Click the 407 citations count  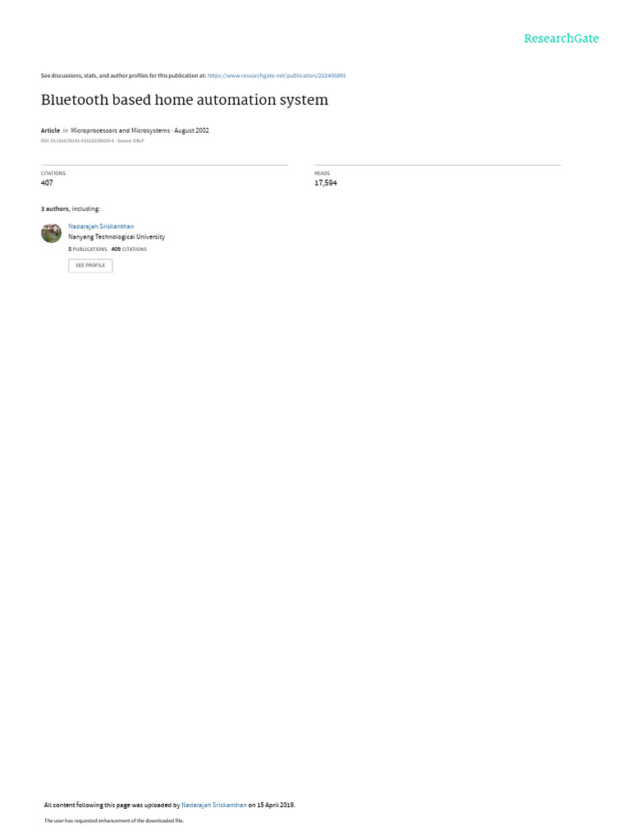pyautogui.click(x=47, y=183)
